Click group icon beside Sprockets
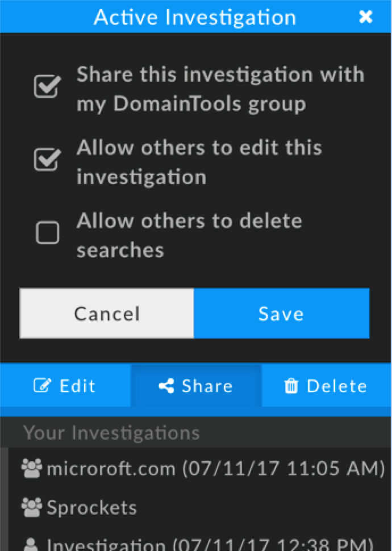392x551 pixels. (x=32, y=507)
